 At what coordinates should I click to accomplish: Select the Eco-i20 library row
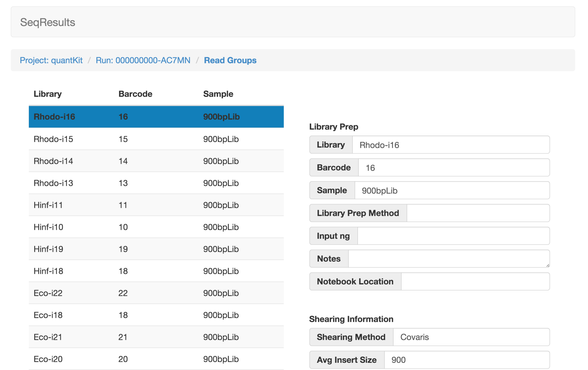tap(156, 359)
